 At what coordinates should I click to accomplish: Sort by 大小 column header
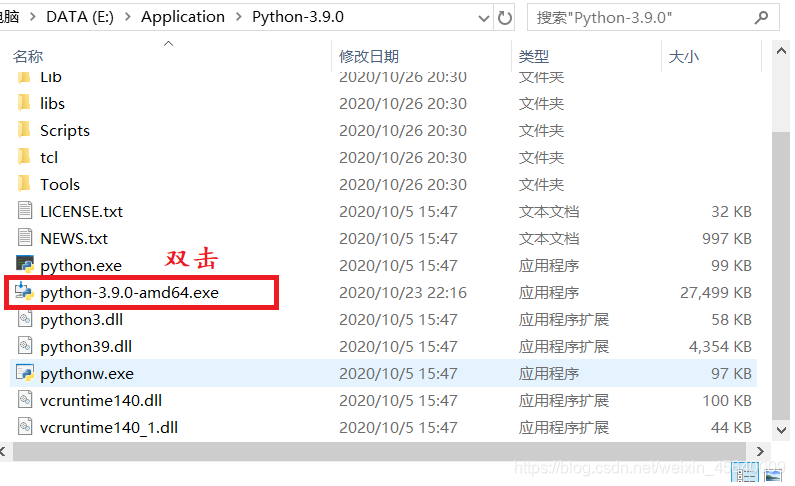[683, 56]
